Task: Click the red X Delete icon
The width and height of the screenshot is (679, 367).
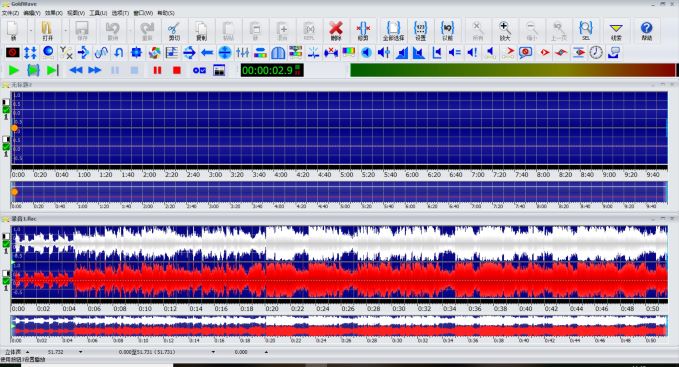Action: coord(336,31)
